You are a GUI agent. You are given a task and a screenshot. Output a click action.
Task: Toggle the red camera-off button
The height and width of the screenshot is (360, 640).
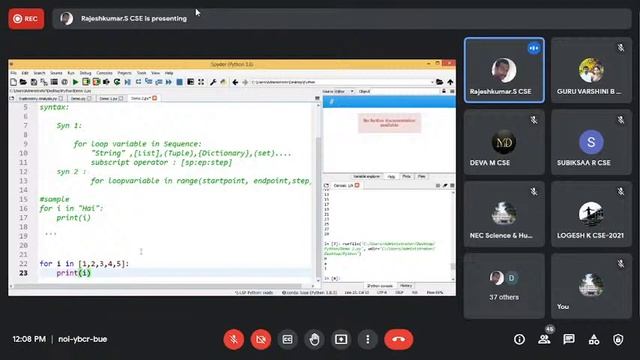click(261, 339)
